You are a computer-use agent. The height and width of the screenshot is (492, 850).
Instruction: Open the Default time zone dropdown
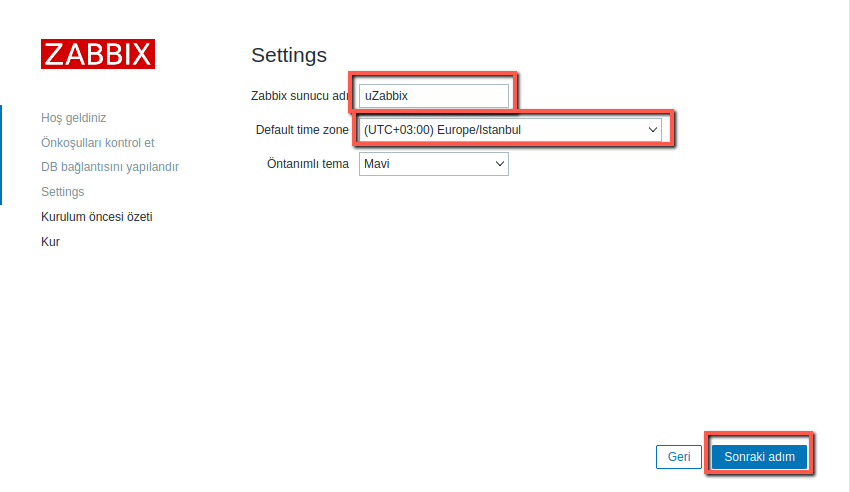coord(510,130)
